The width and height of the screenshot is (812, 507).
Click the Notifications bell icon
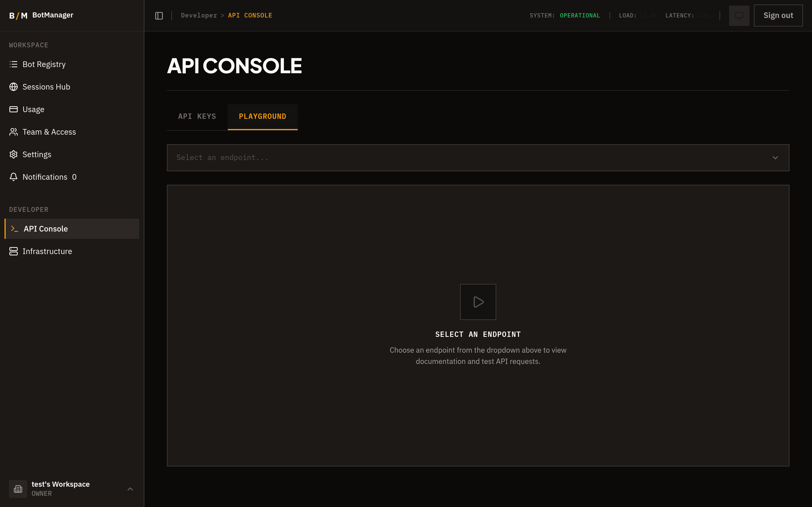click(x=14, y=177)
